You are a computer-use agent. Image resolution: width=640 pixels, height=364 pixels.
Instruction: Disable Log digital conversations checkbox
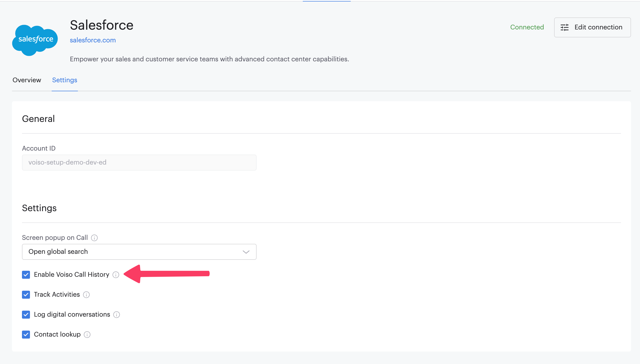(26, 315)
